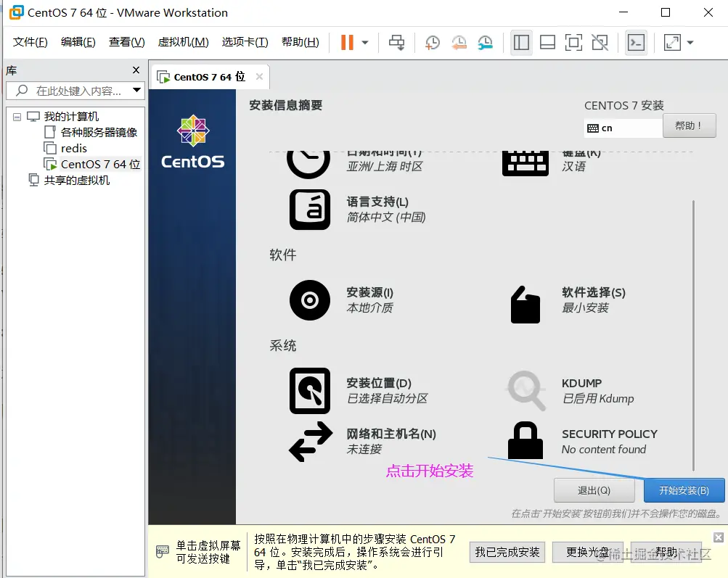This screenshot has width=728, height=578.
Task: Open the 虚拟机 menu
Action: 183,42
